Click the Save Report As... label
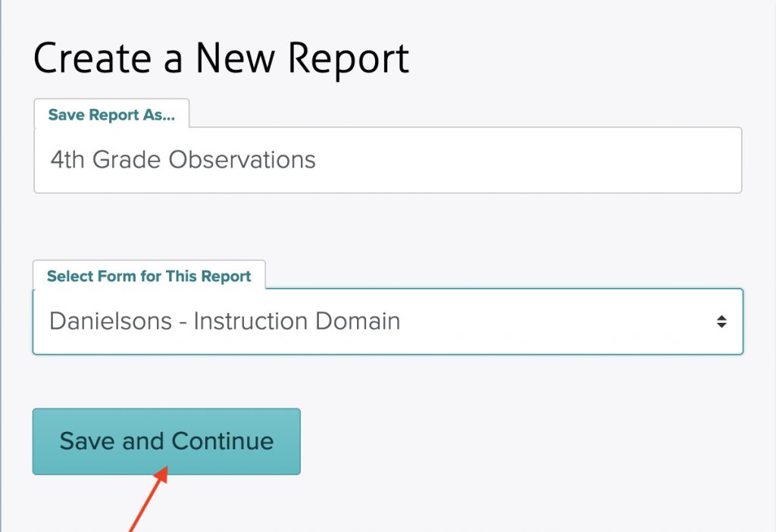 point(111,115)
